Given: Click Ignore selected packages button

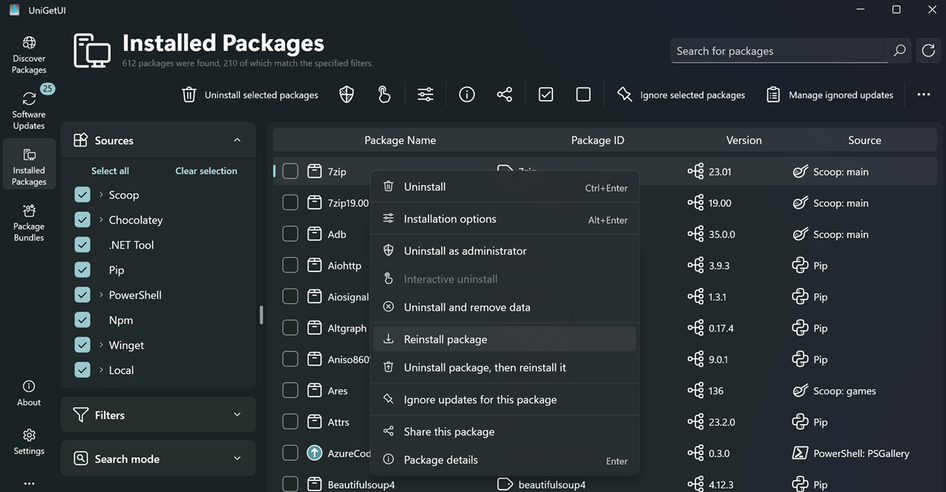Looking at the screenshot, I should click(x=681, y=95).
